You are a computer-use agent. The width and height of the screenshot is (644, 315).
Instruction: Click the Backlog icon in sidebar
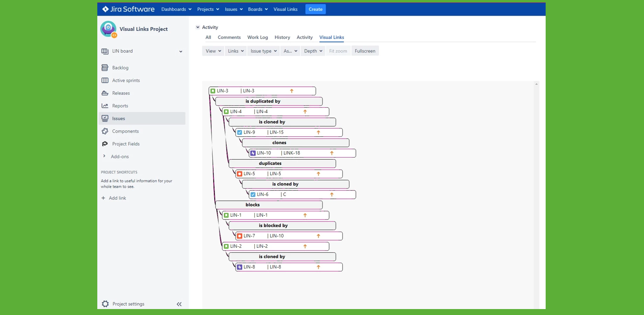click(105, 68)
